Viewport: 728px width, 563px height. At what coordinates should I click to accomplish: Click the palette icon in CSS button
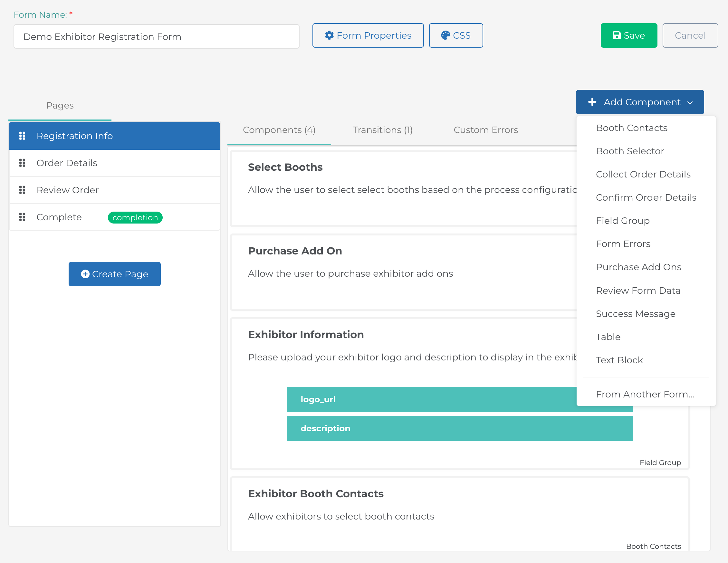[x=446, y=35]
